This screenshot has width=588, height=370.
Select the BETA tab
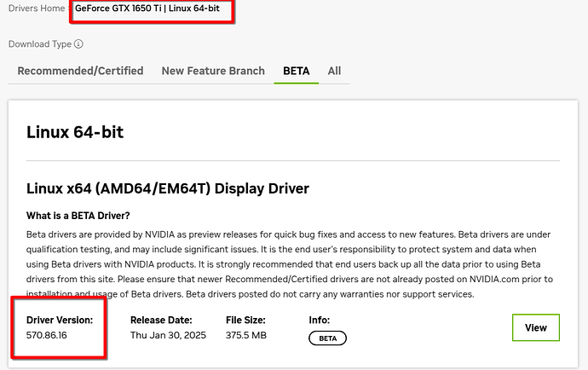(297, 71)
